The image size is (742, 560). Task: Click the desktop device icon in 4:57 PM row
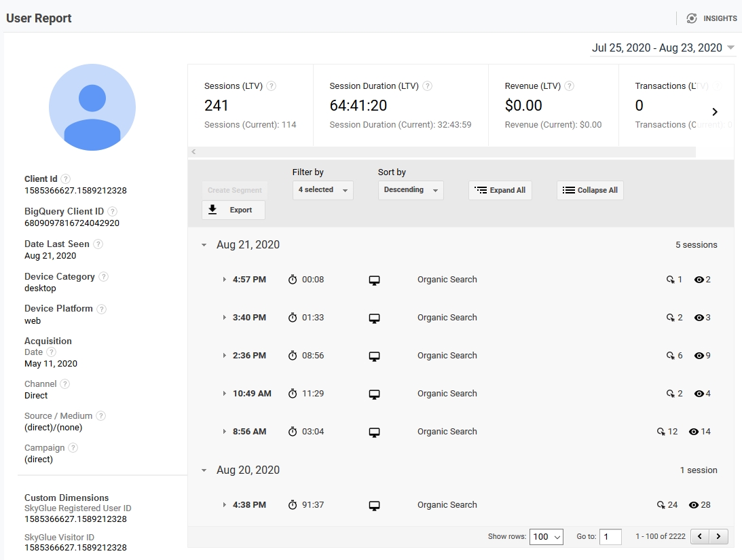tap(374, 280)
